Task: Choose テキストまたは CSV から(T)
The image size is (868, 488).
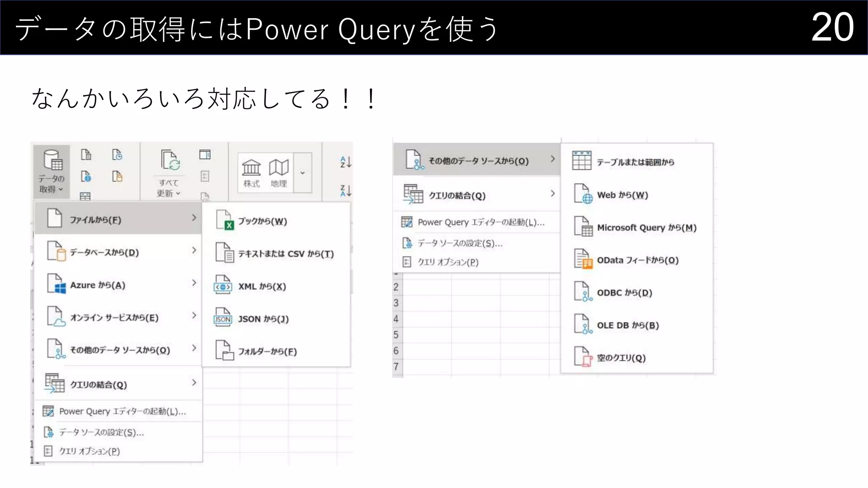Action: click(x=276, y=253)
